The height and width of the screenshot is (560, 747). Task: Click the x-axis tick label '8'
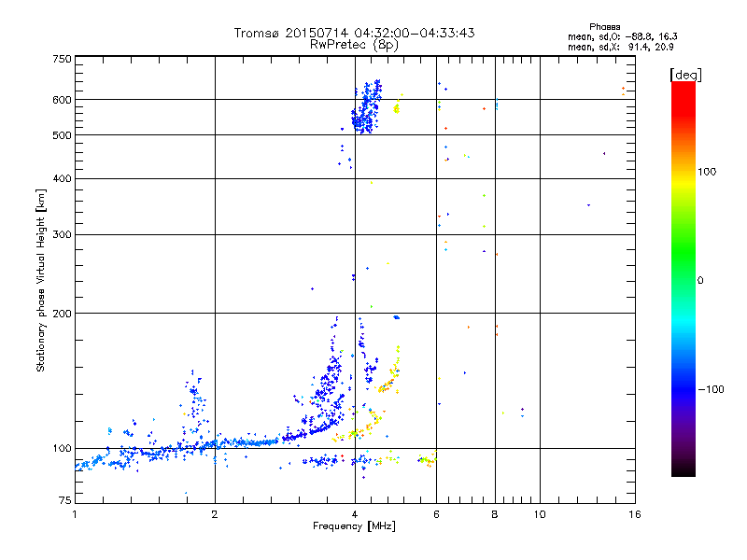[495, 514]
